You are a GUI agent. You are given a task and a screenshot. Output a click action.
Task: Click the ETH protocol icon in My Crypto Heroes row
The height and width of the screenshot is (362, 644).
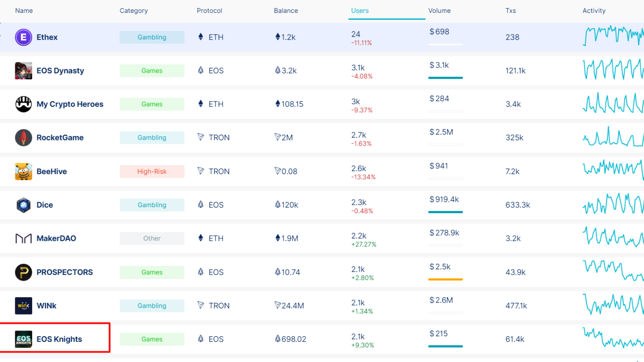click(201, 104)
